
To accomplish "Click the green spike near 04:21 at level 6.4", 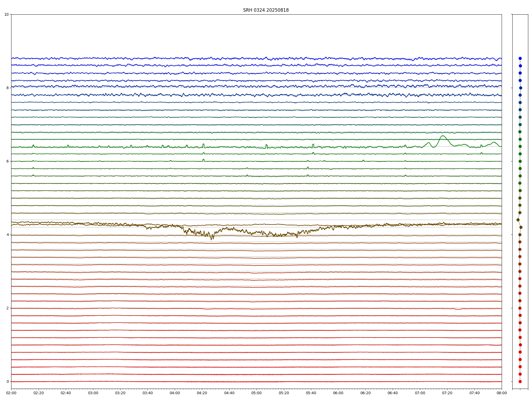I will point(203,144).
